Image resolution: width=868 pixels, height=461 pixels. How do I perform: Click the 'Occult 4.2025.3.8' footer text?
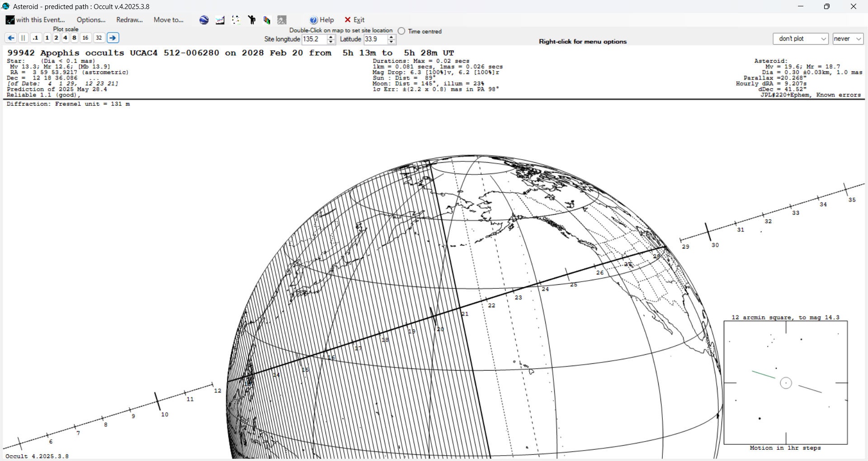point(37,456)
